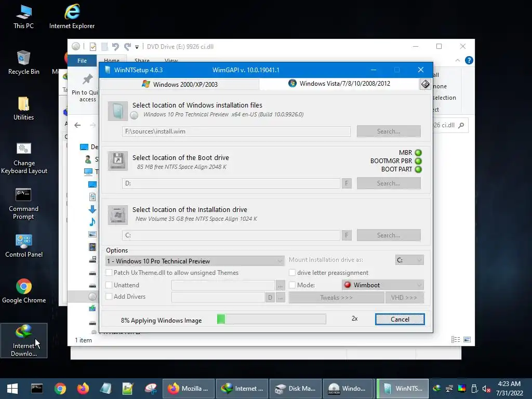Select Windows Vista/7/8/10/2008/2012 tab
The image size is (532, 399).
(339, 84)
